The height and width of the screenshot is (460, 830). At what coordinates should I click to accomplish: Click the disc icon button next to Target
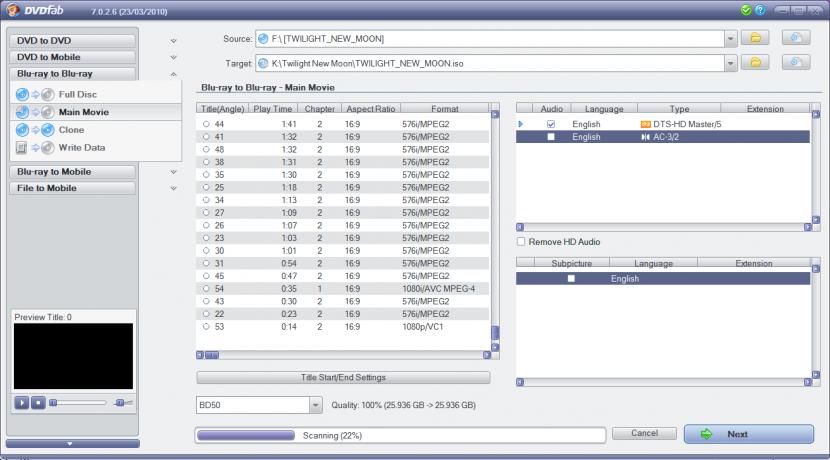(x=795, y=62)
